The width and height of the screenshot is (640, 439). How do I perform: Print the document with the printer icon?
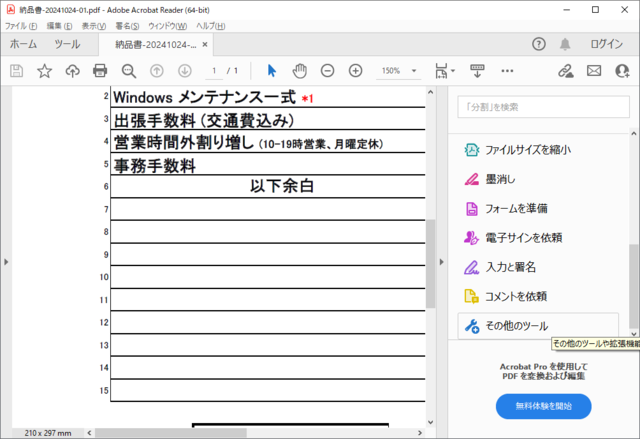(x=100, y=71)
